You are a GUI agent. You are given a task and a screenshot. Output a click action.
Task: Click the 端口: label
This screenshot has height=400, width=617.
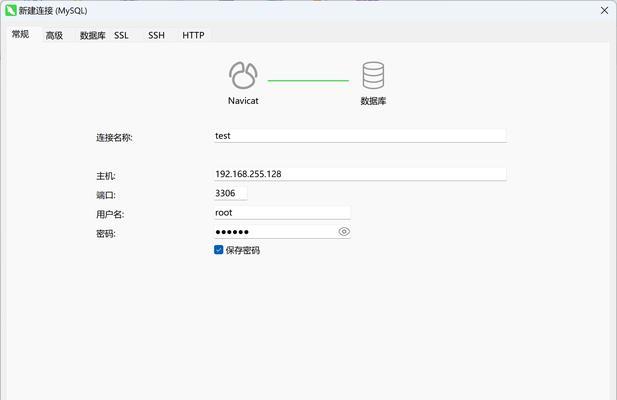click(106, 195)
